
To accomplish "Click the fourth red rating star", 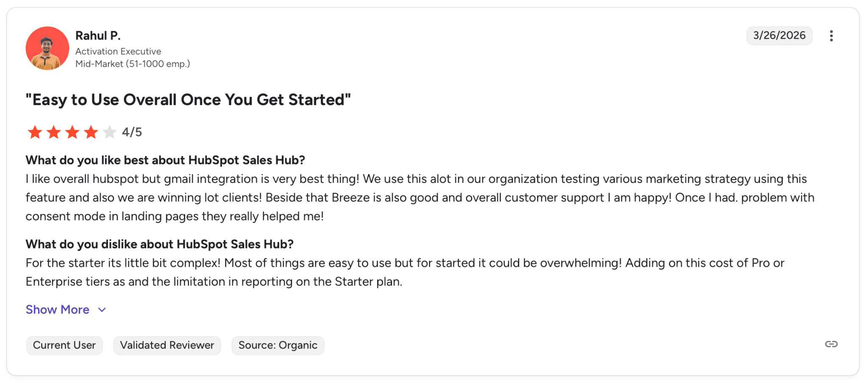I will [x=91, y=132].
